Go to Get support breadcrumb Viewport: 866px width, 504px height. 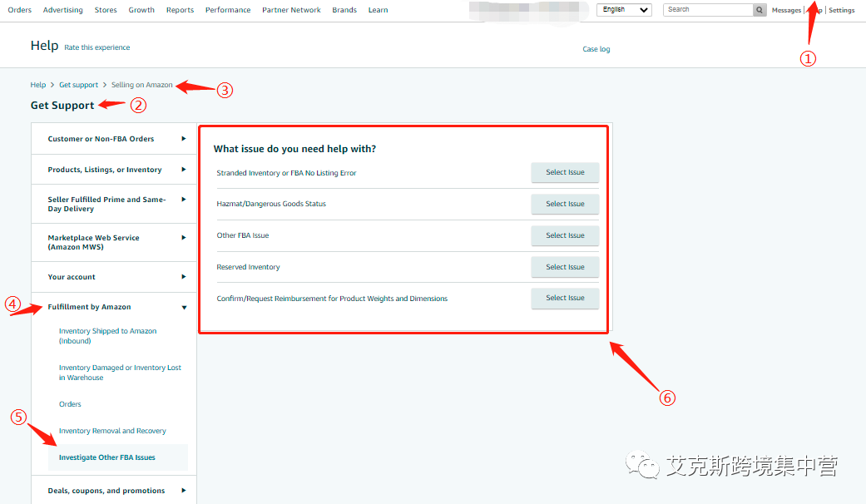tap(78, 85)
